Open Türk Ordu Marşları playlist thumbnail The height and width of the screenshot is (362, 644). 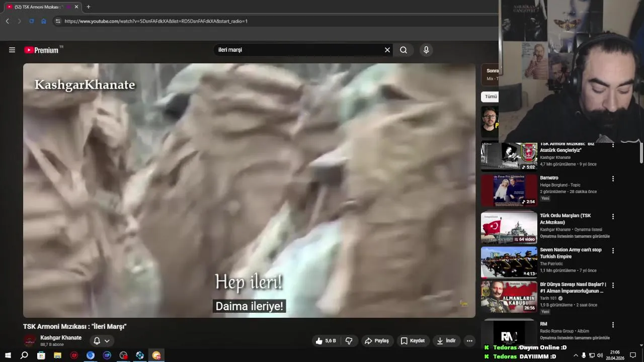point(509,228)
